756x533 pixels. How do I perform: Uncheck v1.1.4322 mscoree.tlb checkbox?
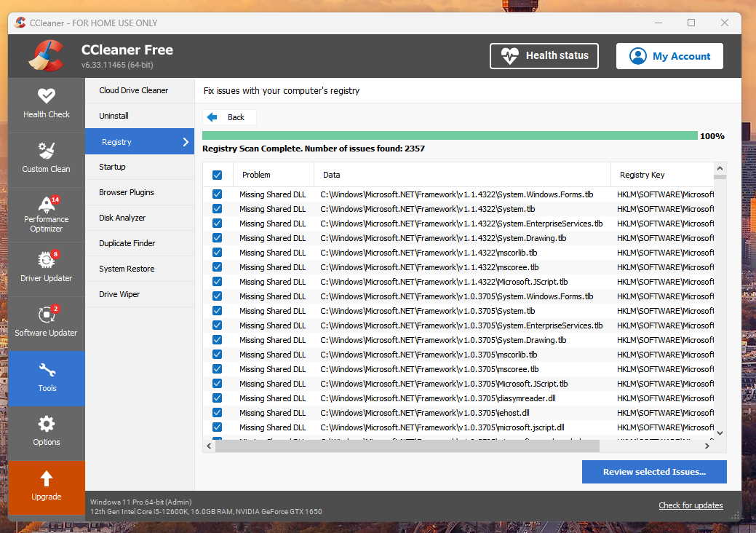(x=217, y=266)
